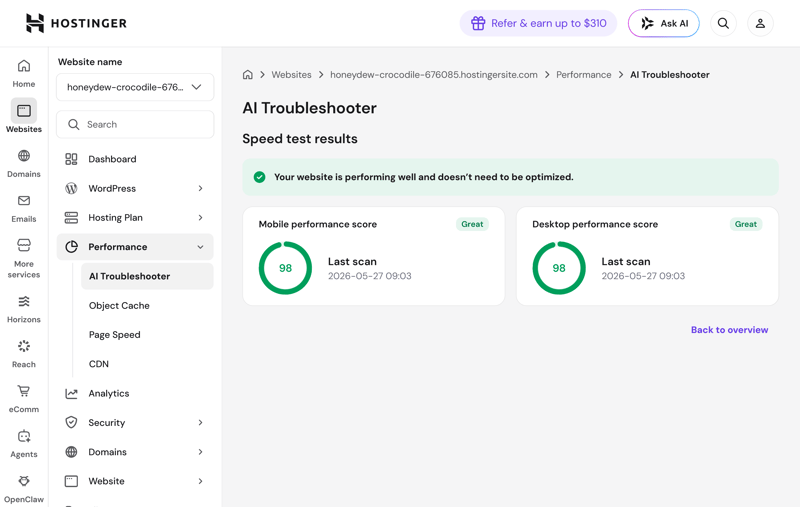Expand the sidebar Domains chevron
This screenshot has height=507, width=800.
click(201, 452)
